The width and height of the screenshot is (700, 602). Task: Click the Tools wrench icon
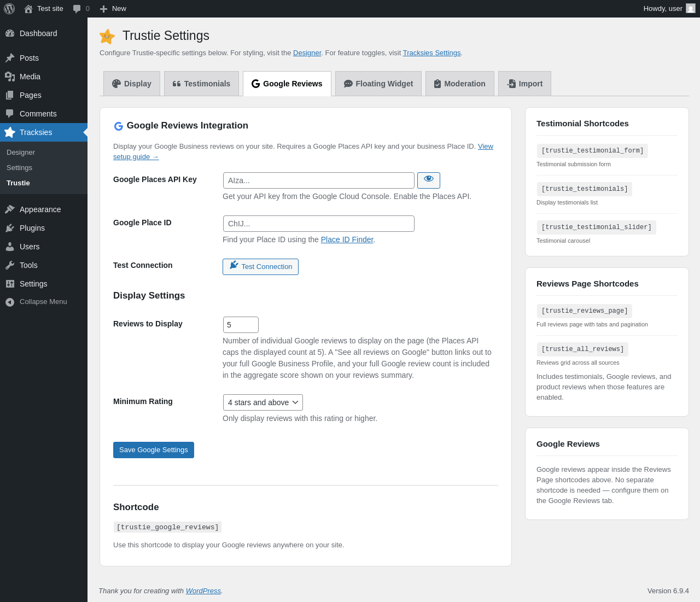10,265
